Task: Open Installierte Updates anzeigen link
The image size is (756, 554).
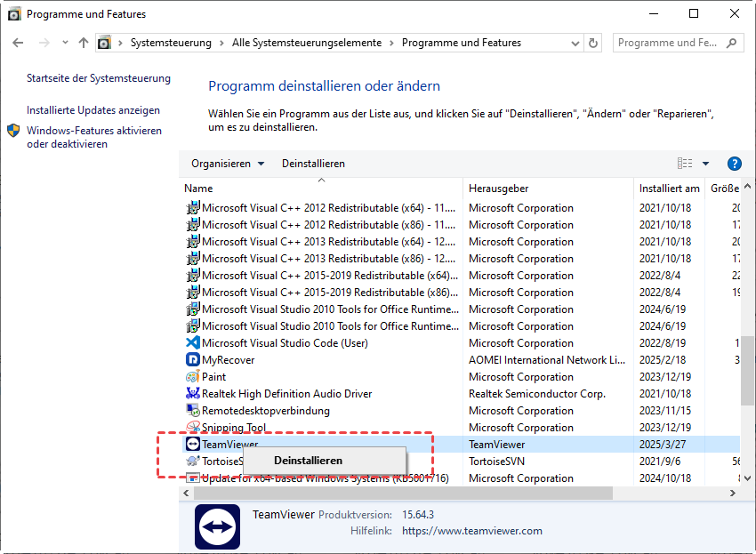Action: click(x=93, y=110)
